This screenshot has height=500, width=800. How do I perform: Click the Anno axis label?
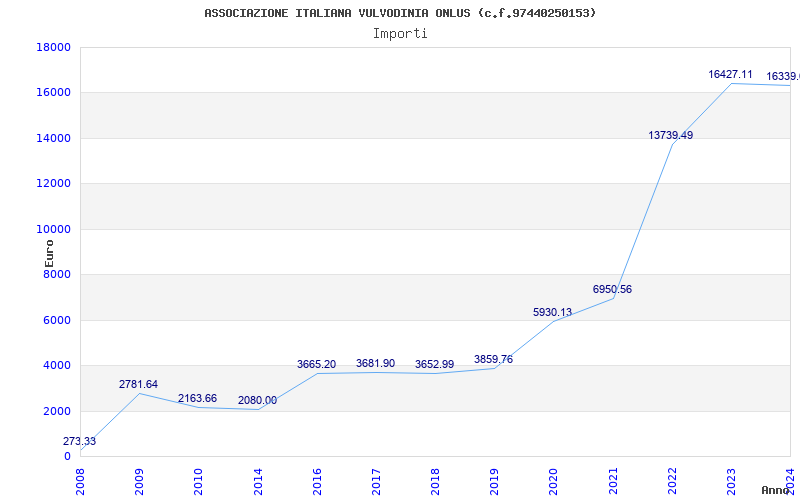coord(776,490)
